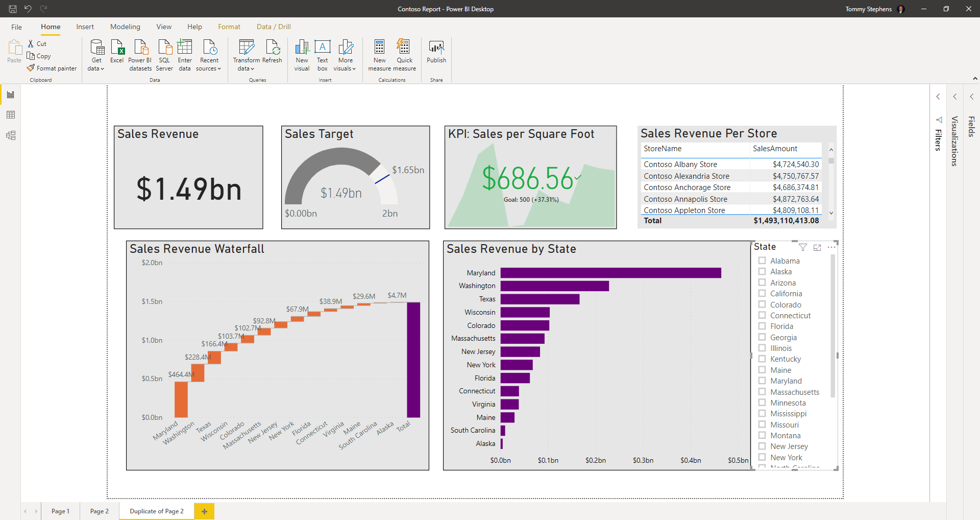Select the Data view in the left sidebar

pyautogui.click(x=11, y=114)
